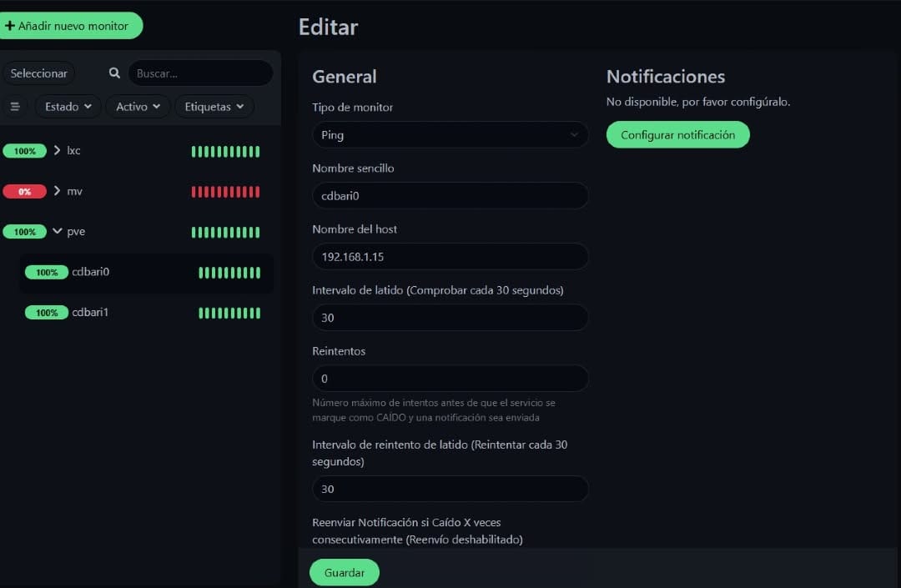Open the Estado filter dropdown
Image resolution: width=901 pixels, height=588 pixels.
(x=68, y=107)
